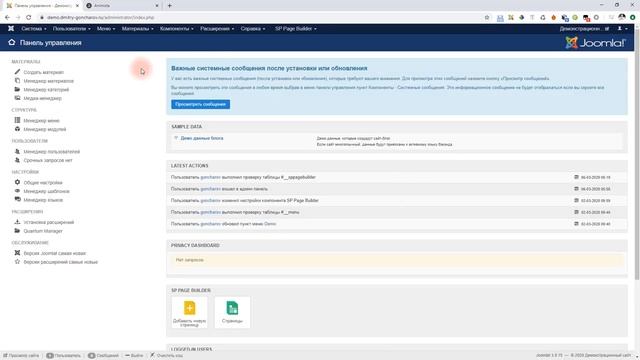Click the folder icon beside Менеджер категорий

coord(17,89)
